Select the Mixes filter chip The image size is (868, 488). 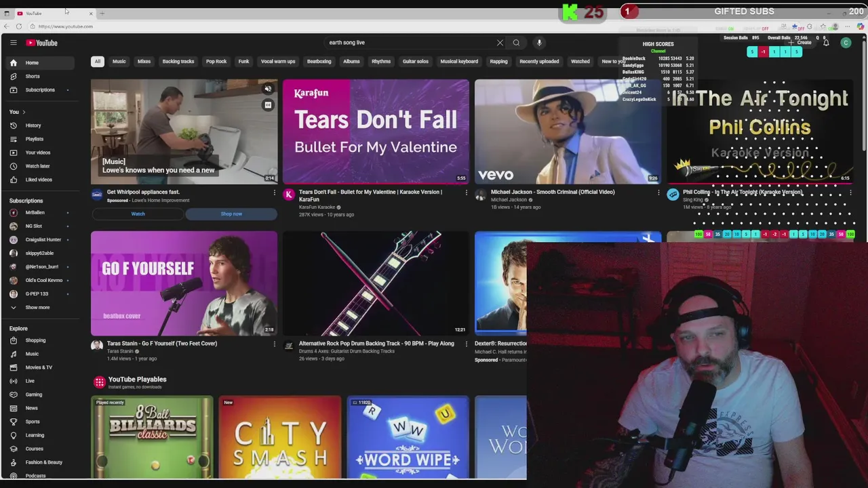pyautogui.click(x=144, y=62)
